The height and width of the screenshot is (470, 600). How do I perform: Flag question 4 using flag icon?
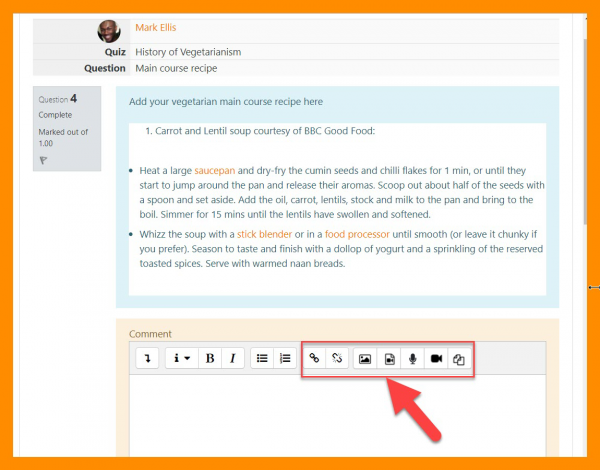pyautogui.click(x=43, y=159)
